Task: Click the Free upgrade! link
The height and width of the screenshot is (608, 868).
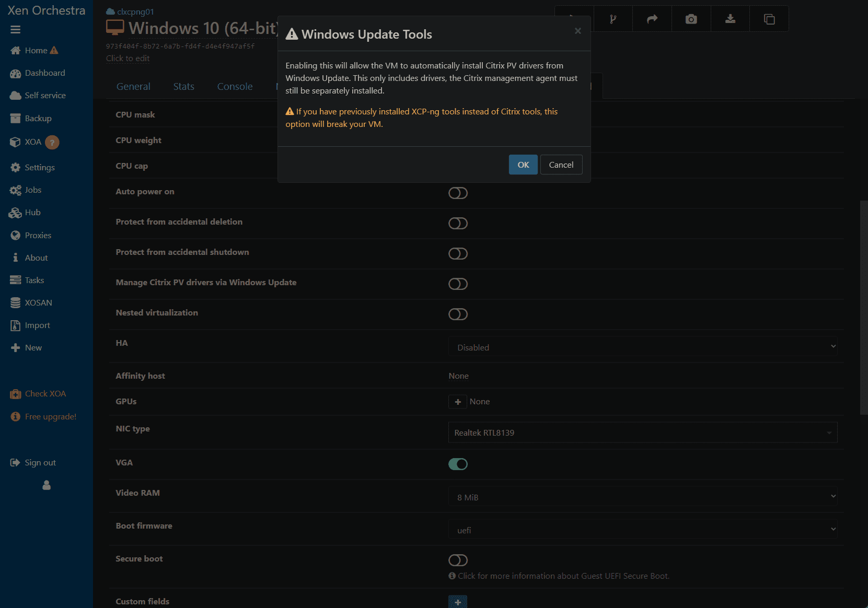Action: (x=51, y=417)
